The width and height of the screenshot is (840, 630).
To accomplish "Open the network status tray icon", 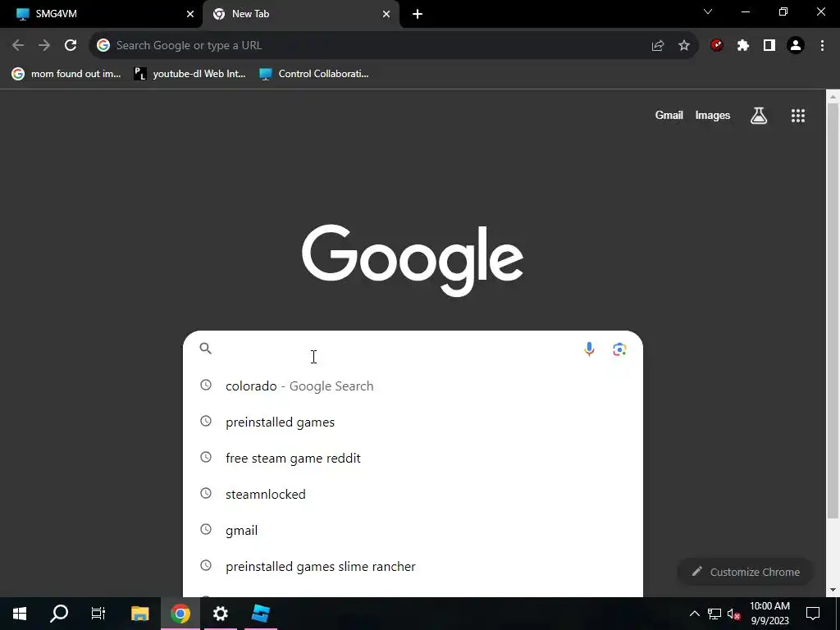I will pos(714,614).
